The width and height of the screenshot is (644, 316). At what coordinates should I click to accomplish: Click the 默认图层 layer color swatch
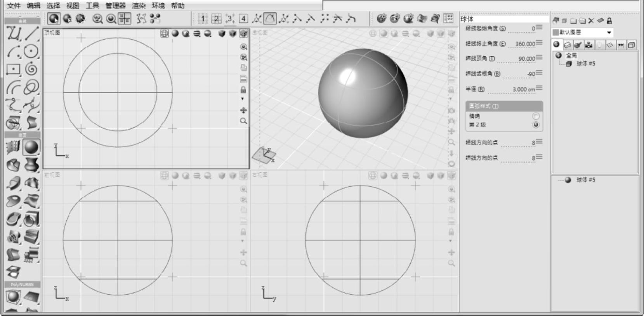(555, 32)
